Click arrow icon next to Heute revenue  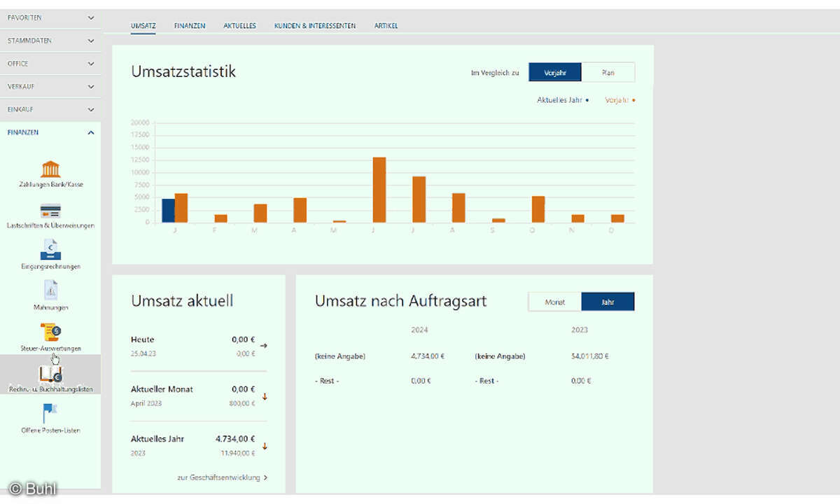coord(264,345)
